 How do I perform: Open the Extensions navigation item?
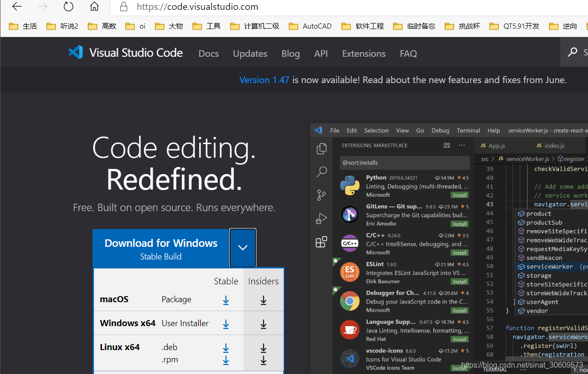[x=364, y=53]
